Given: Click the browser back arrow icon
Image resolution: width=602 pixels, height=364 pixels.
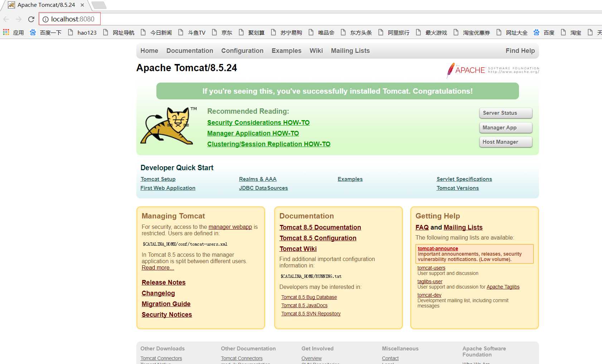Looking at the screenshot, I should tap(6, 19).
